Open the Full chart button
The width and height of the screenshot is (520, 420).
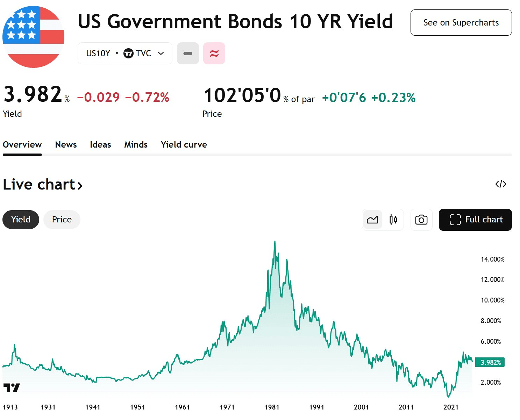click(475, 220)
